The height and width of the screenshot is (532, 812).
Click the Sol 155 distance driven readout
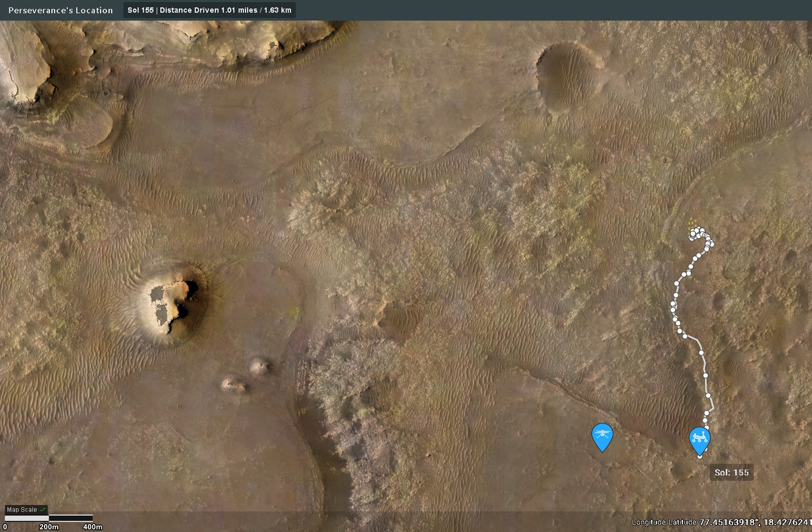[209, 10]
